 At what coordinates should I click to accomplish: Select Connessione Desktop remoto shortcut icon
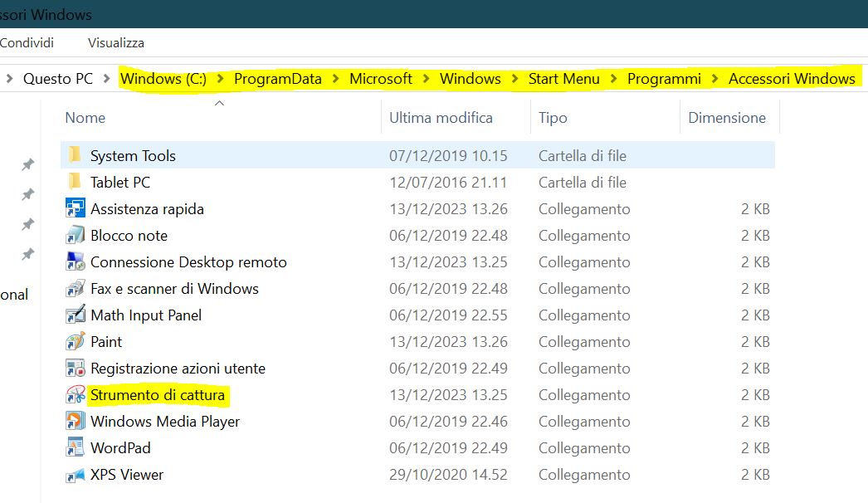coord(76,261)
